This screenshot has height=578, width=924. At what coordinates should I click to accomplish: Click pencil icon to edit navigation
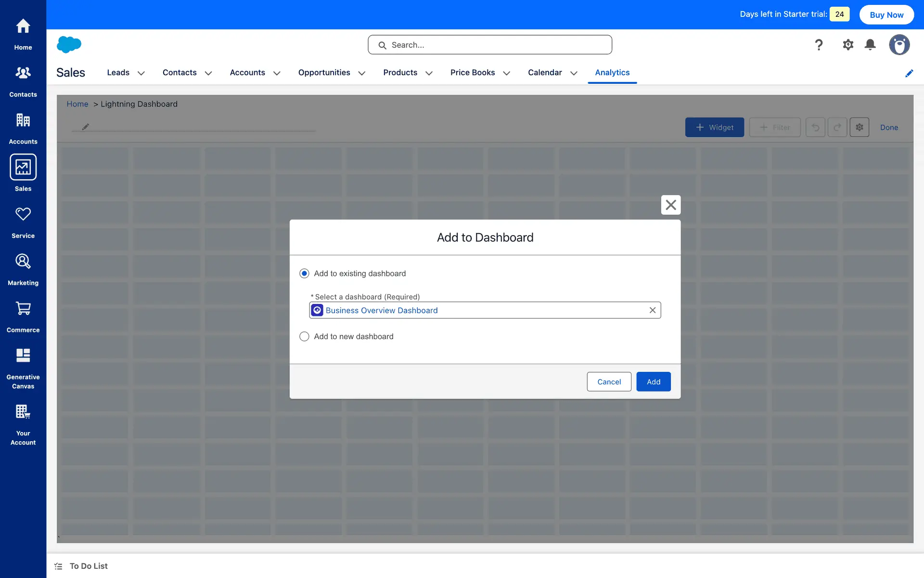pyautogui.click(x=909, y=73)
